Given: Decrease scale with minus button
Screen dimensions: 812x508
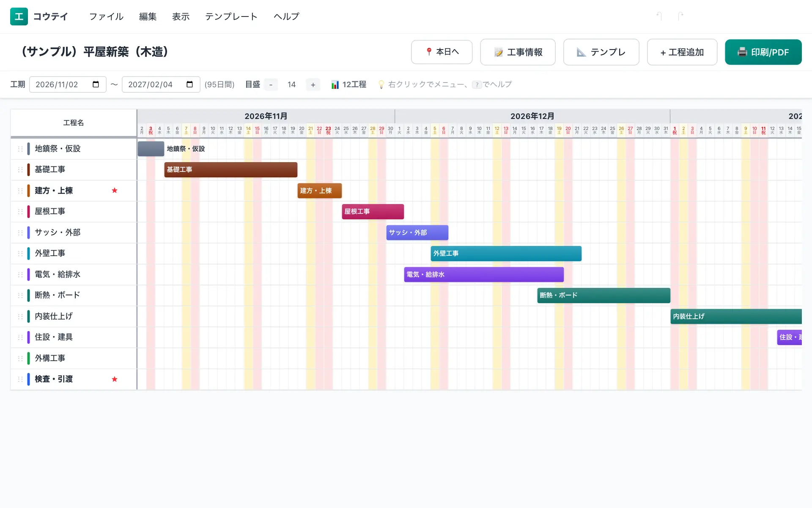Looking at the screenshot, I should tap(271, 85).
